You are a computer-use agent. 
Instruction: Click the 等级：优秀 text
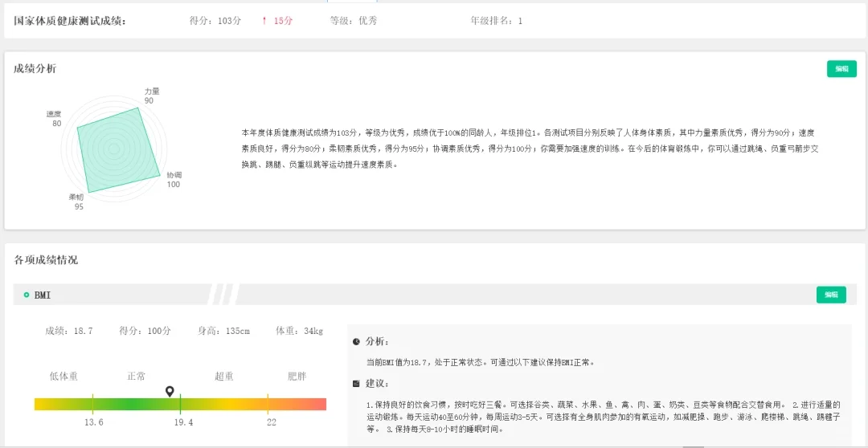tap(354, 21)
